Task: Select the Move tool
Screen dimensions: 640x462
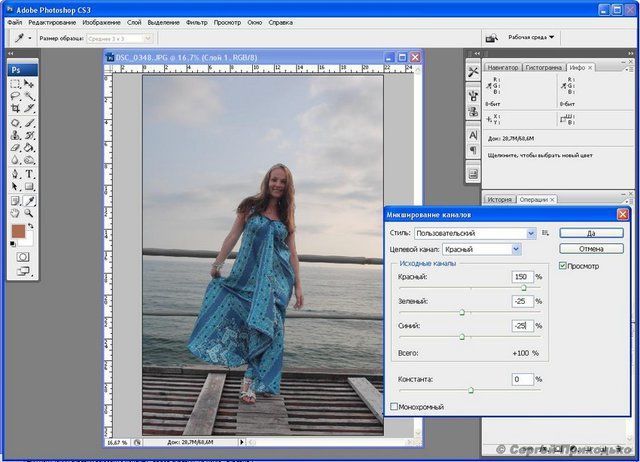Action: pyautogui.click(x=29, y=83)
